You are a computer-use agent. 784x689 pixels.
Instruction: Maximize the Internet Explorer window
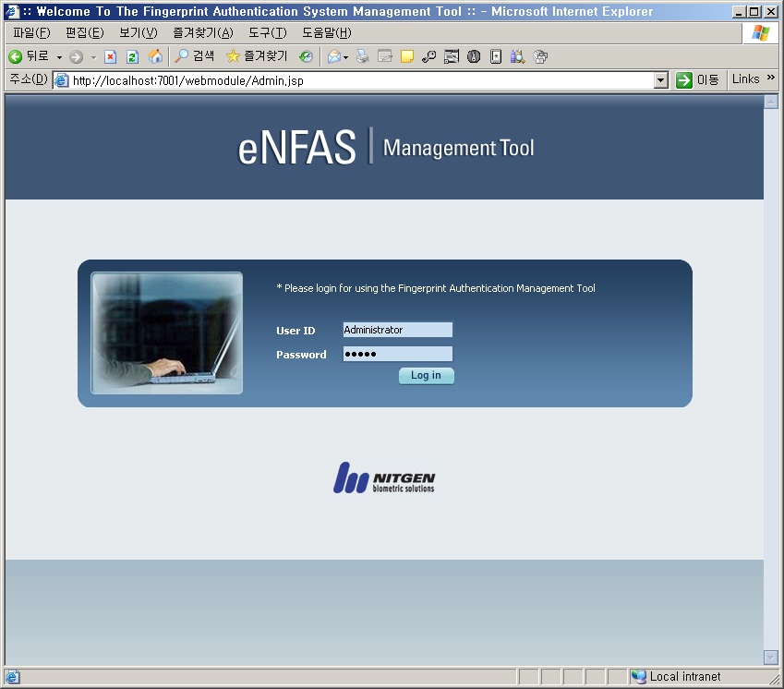click(x=754, y=11)
